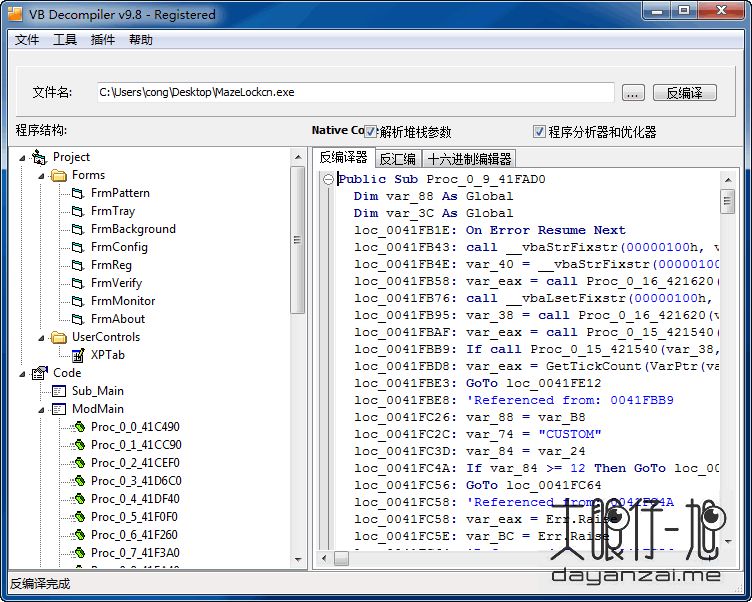Viewport: 752px width, 602px height.
Task: Select XPTab tree item
Action: point(108,355)
